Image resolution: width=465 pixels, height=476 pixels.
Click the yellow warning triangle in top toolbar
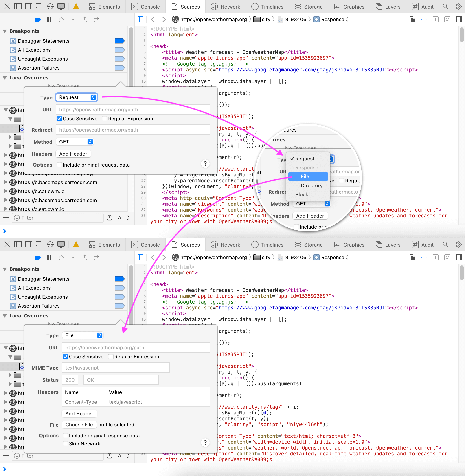pyautogui.click(x=76, y=6)
